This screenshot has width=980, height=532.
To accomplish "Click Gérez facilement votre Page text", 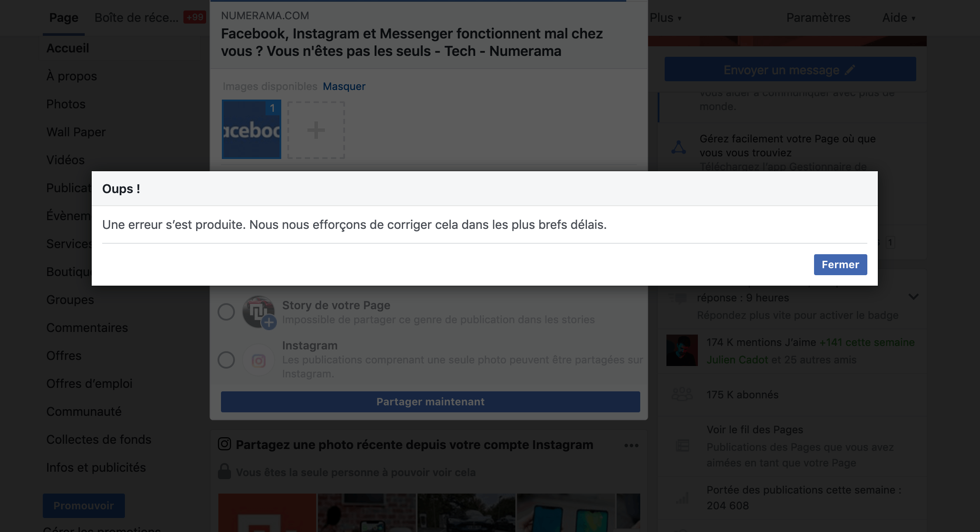I will tap(787, 146).
